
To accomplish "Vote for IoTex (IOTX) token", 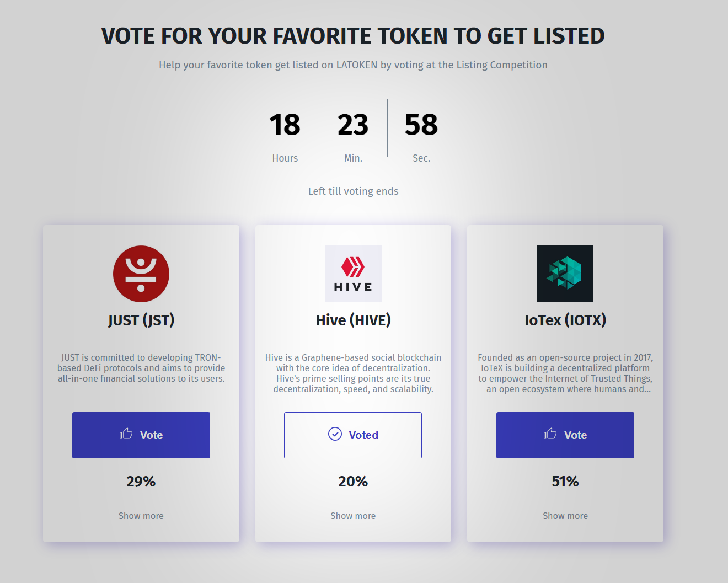I will pos(565,435).
